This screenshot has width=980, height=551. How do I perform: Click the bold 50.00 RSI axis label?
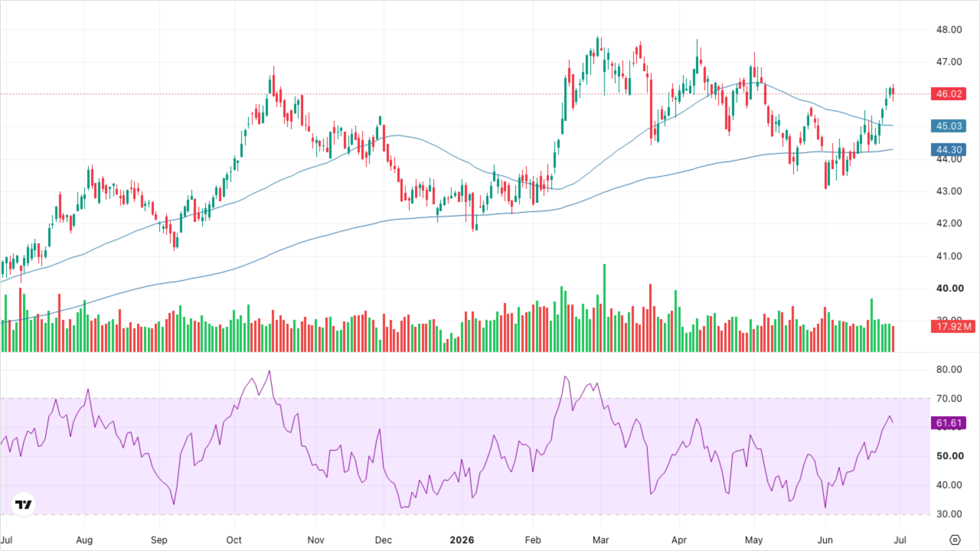tap(949, 456)
